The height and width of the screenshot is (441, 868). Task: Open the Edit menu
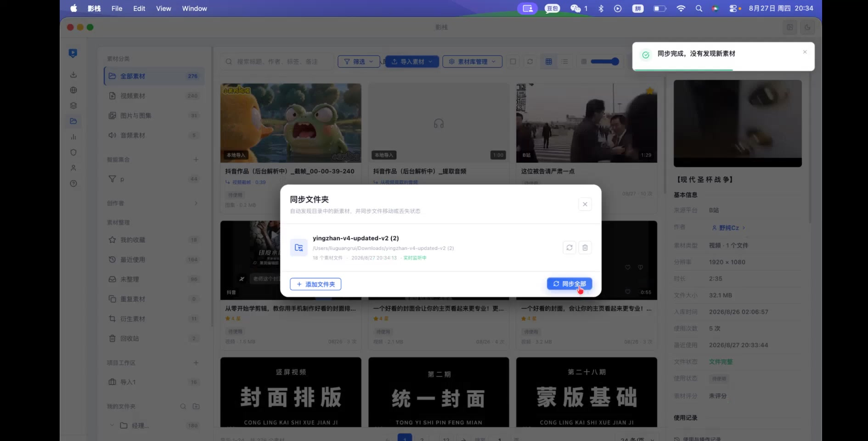[x=139, y=8]
